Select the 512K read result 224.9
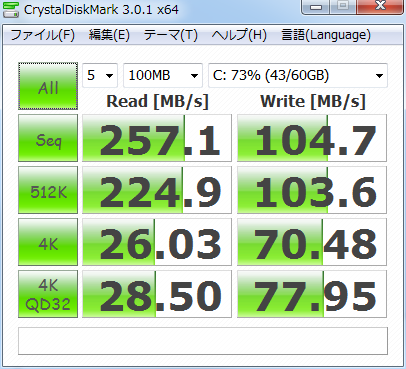 point(157,190)
